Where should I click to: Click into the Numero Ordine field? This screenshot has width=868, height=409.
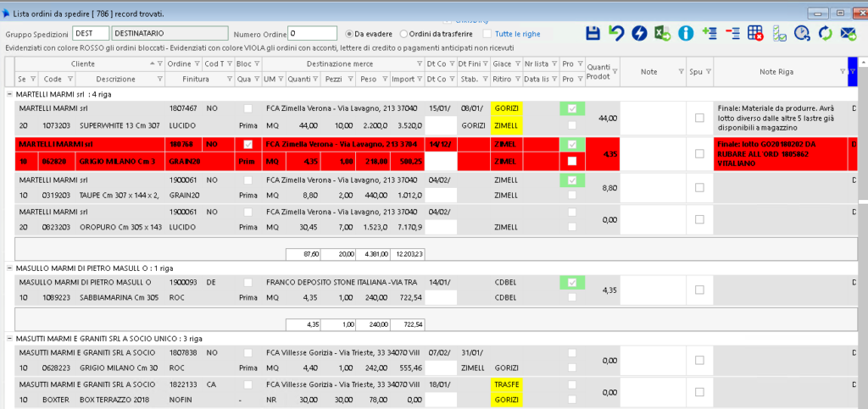[x=312, y=33]
